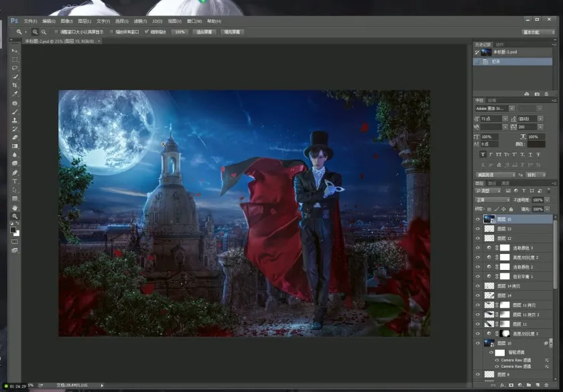Uncheck the 细微缩放 checkbox
The height and width of the screenshot is (392, 563).
[147, 31]
